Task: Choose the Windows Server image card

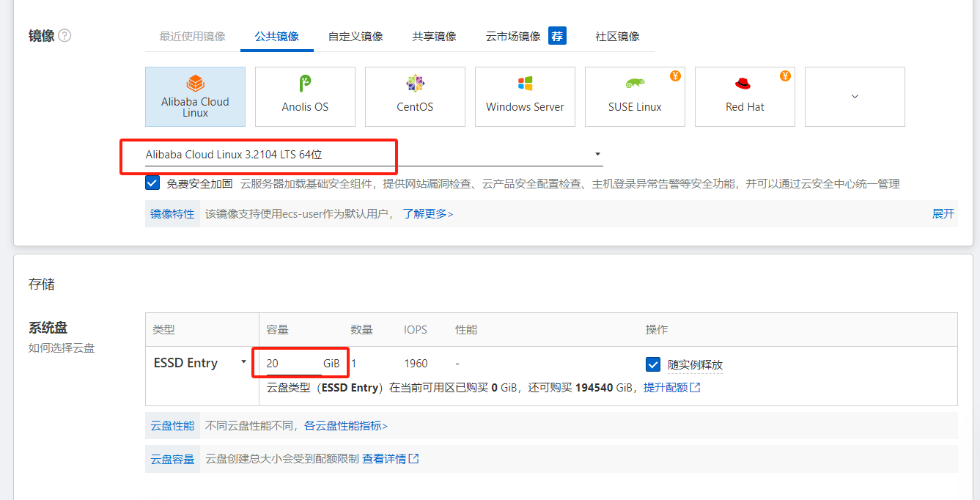Action: (x=525, y=97)
